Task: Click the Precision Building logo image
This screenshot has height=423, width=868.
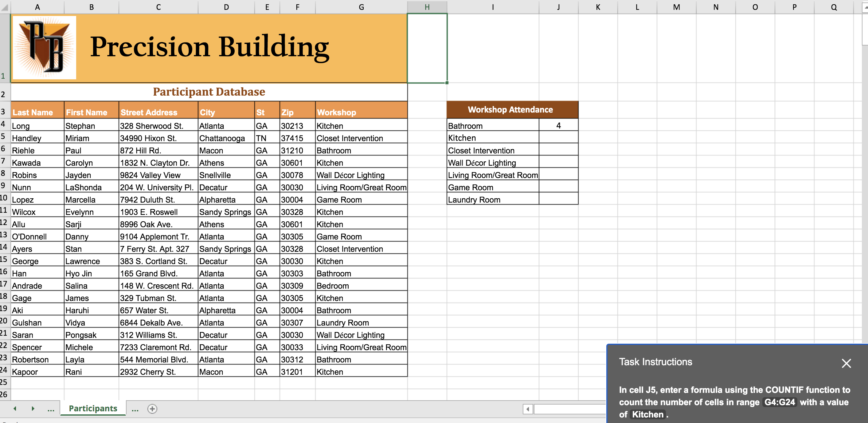Action: point(44,48)
